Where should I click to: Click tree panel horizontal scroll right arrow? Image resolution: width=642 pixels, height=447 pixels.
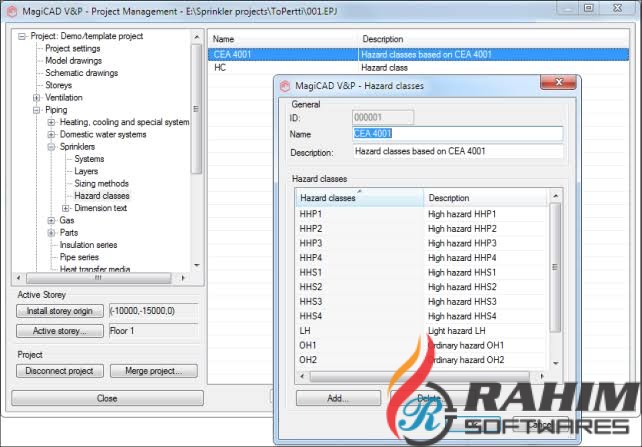(183, 278)
